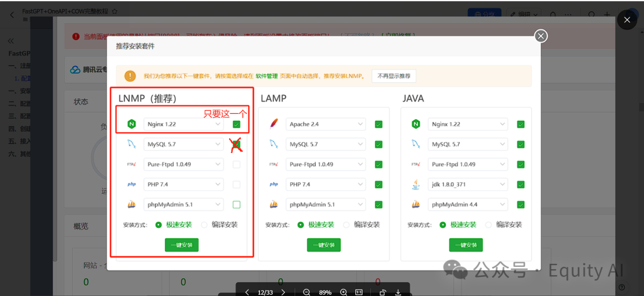Image resolution: width=644 pixels, height=296 pixels.
Task: Rotate the image in viewer
Action: point(383,292)
